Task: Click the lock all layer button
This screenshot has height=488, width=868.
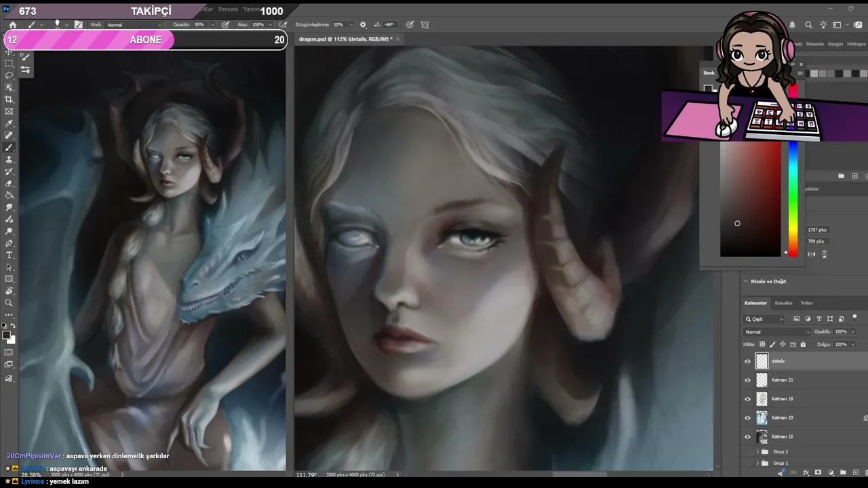Action: 803,344
